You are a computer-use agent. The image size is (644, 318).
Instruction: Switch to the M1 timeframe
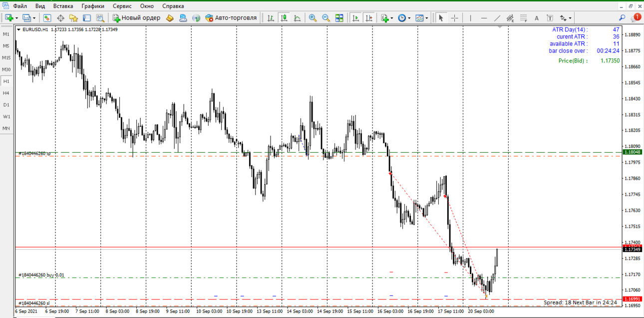(6, 34)
